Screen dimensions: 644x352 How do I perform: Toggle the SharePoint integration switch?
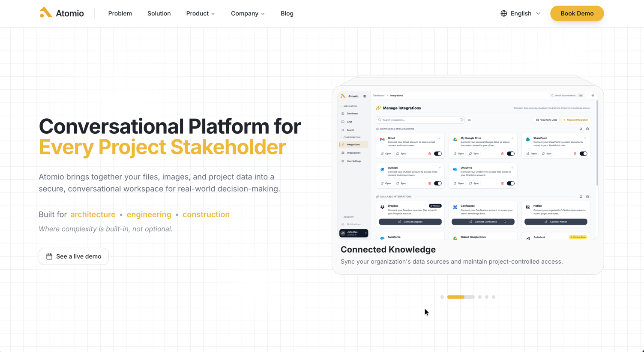(584, 153)
